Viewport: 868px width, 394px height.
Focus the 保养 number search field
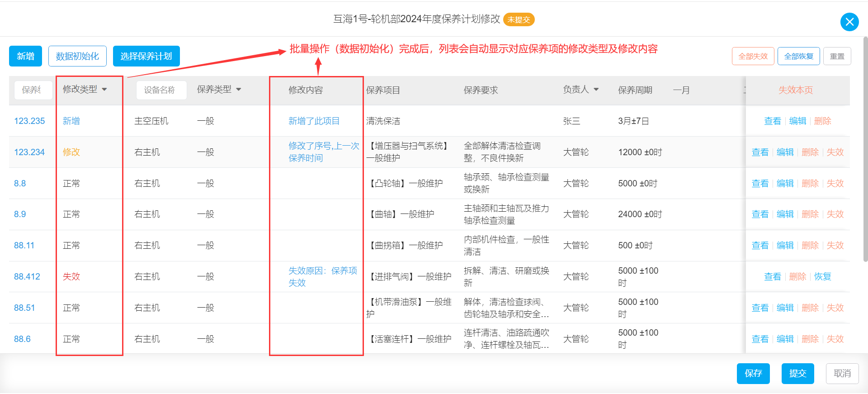click(x=33, y=90)
